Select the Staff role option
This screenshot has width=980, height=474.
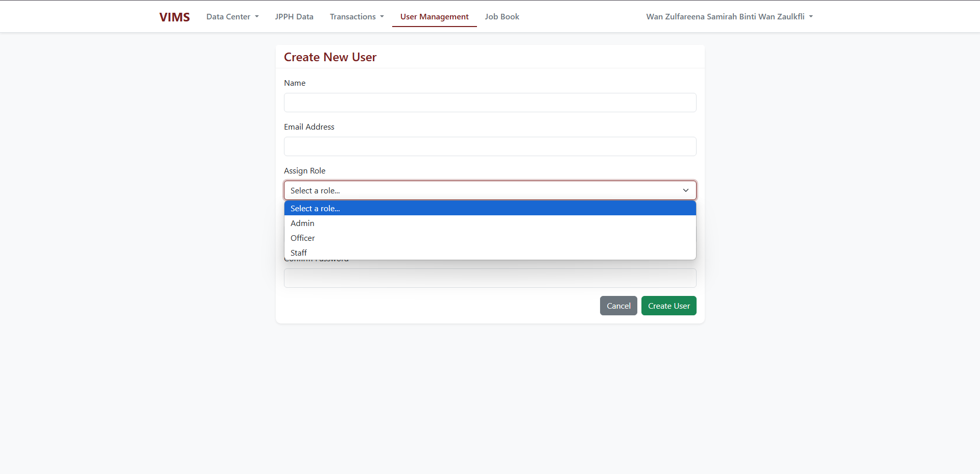coord(299,253)
